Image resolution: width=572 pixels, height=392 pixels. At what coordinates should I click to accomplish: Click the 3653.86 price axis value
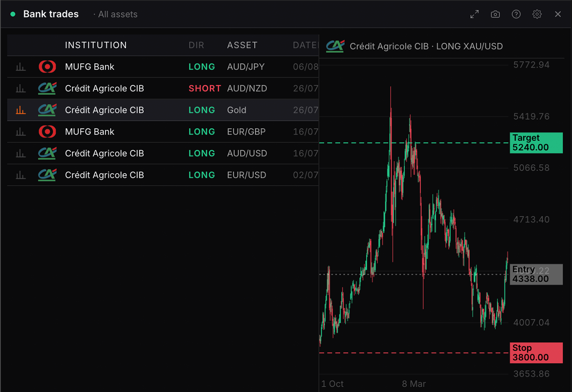pos(531,374)
